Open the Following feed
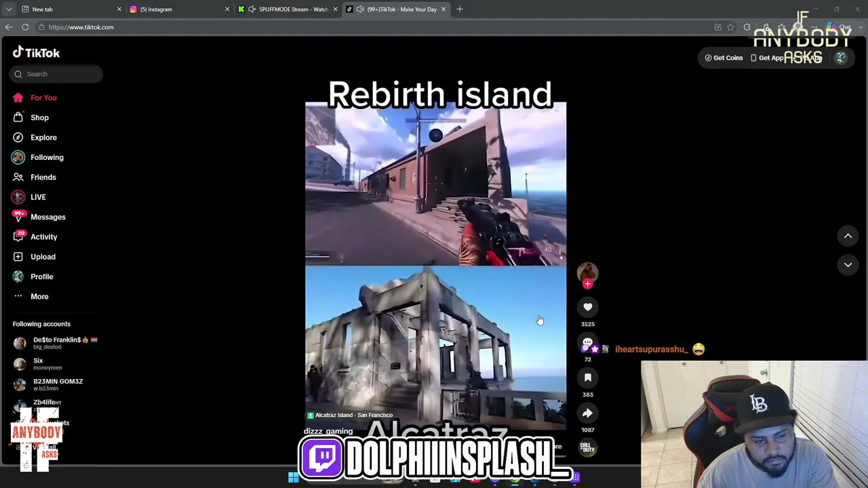This screenshot has height=488, width=868. [47, 157]
